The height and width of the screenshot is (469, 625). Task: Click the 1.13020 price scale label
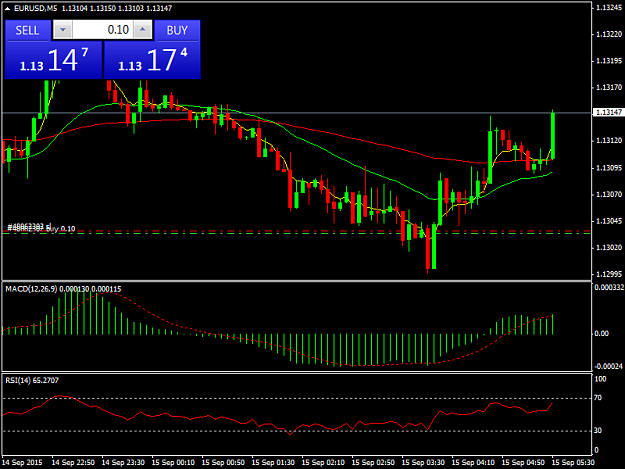(x=609, y=248)
